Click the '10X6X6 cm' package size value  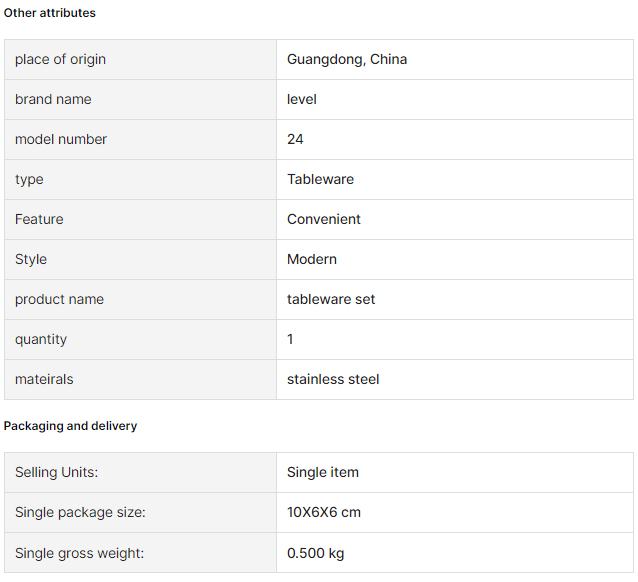pyautogui.click(x=324, y=512)
